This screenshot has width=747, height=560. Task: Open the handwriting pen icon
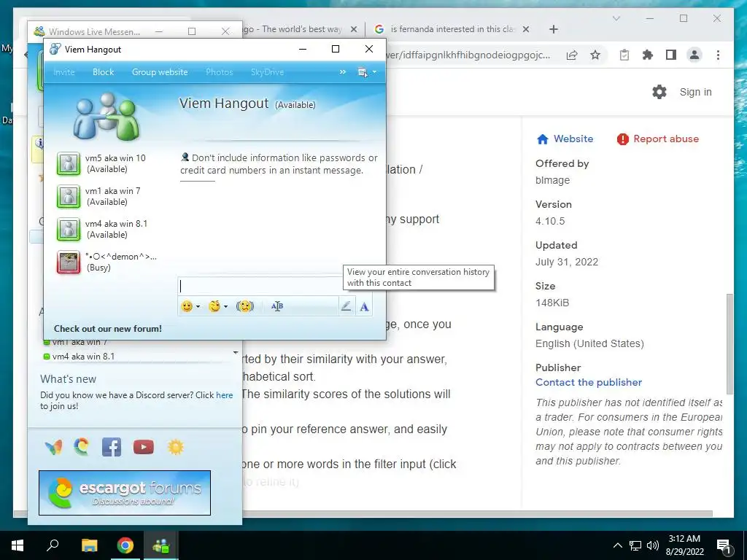(x=347, y=306)
